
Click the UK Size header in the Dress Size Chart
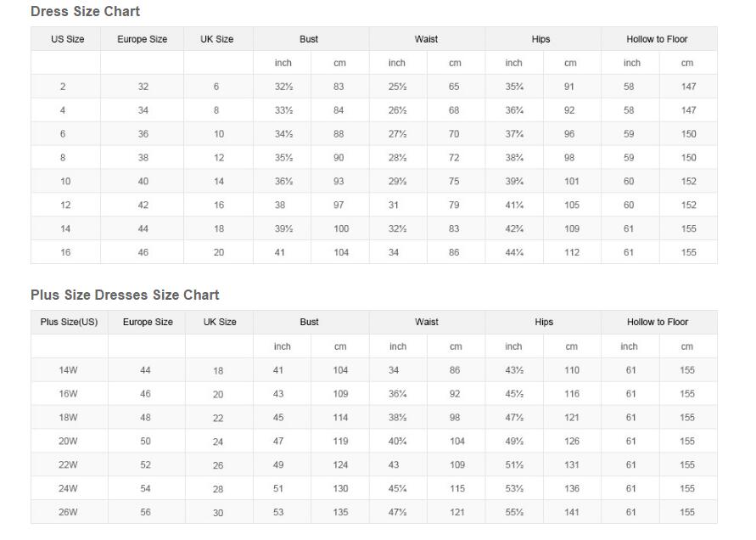217,39
